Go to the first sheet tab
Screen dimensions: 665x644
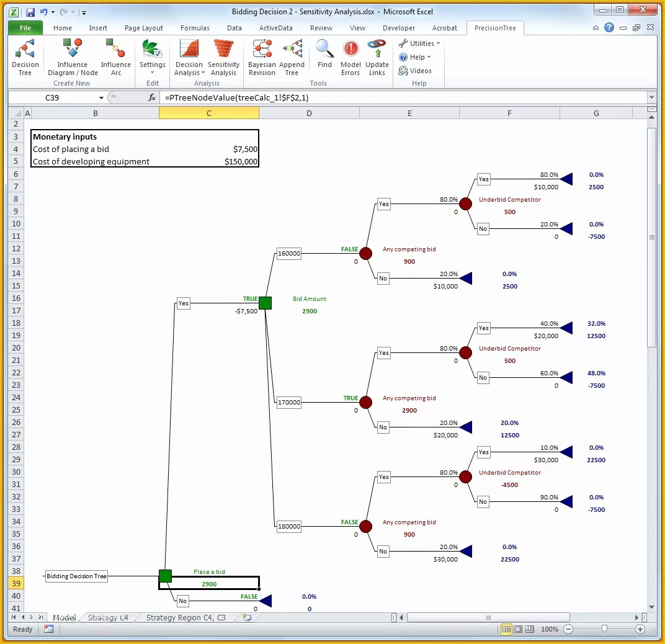click(x=14, y=618)
